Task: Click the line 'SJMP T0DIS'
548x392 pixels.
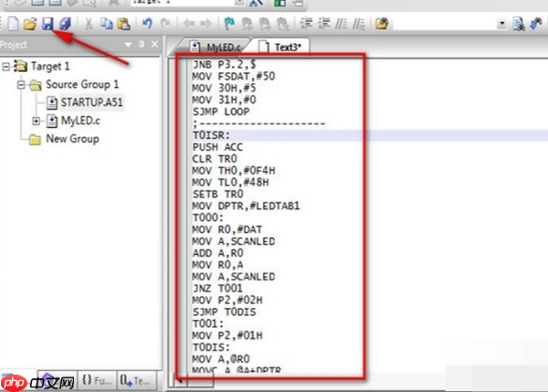Action: (224, 312)
